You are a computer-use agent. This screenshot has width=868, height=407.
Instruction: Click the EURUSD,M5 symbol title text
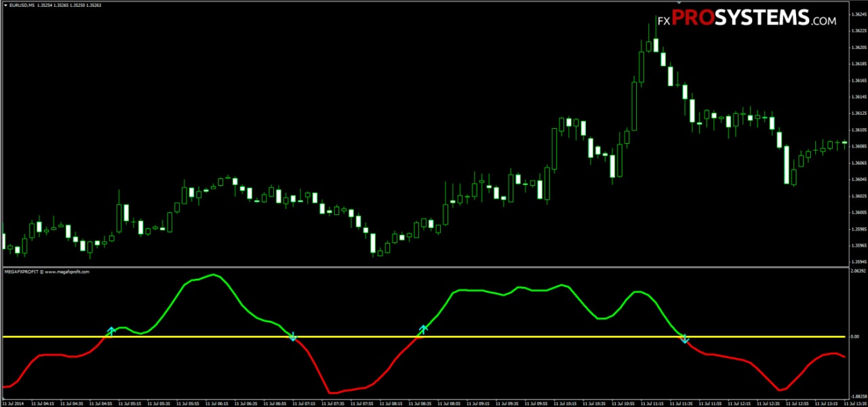22,5
